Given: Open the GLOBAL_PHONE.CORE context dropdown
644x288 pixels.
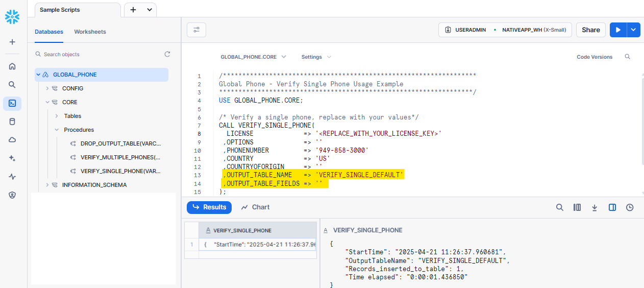Looking at the screenshot, I should [x=253, y=57].
